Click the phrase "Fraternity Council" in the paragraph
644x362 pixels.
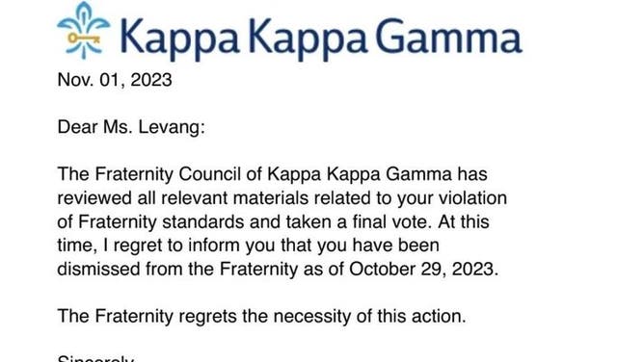168,174
